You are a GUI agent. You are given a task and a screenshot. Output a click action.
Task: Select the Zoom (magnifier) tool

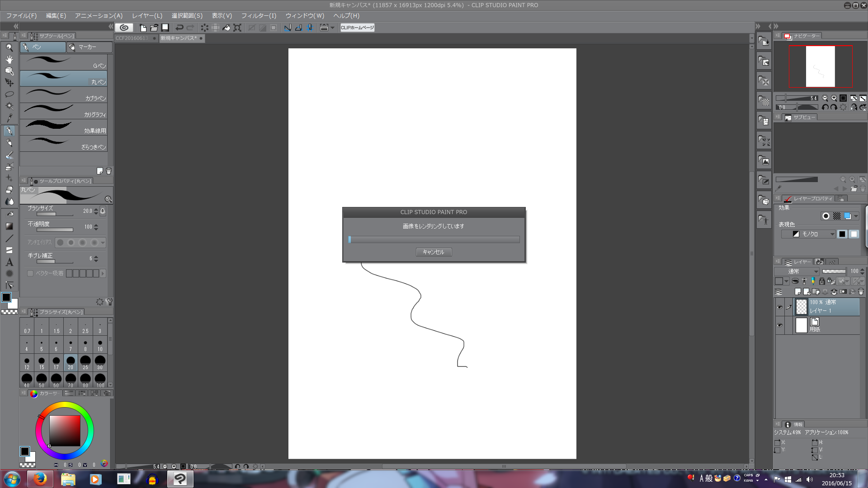9,47
